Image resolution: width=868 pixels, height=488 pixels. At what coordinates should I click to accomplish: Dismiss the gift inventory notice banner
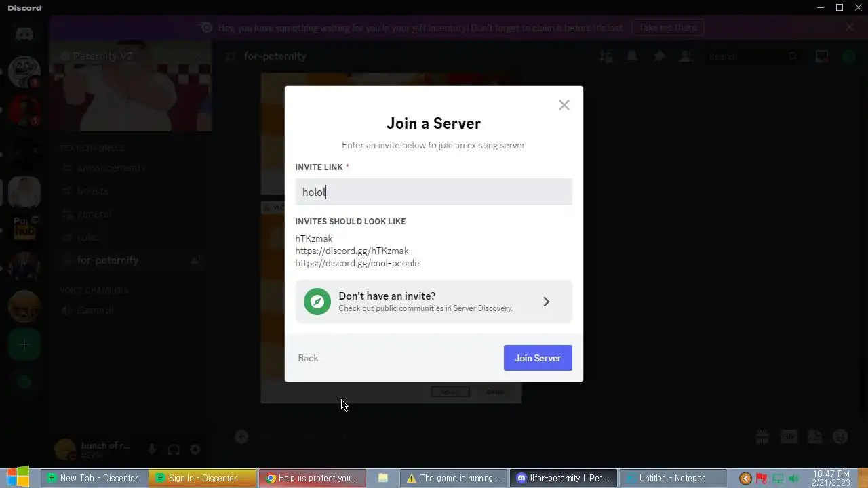click(850, 28)
